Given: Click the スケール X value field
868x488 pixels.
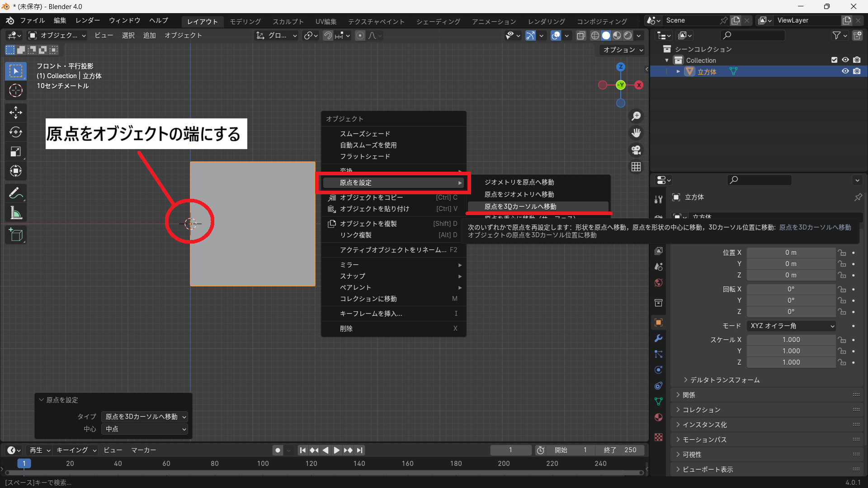Looking at the screenshot, I should pos(791,340).
